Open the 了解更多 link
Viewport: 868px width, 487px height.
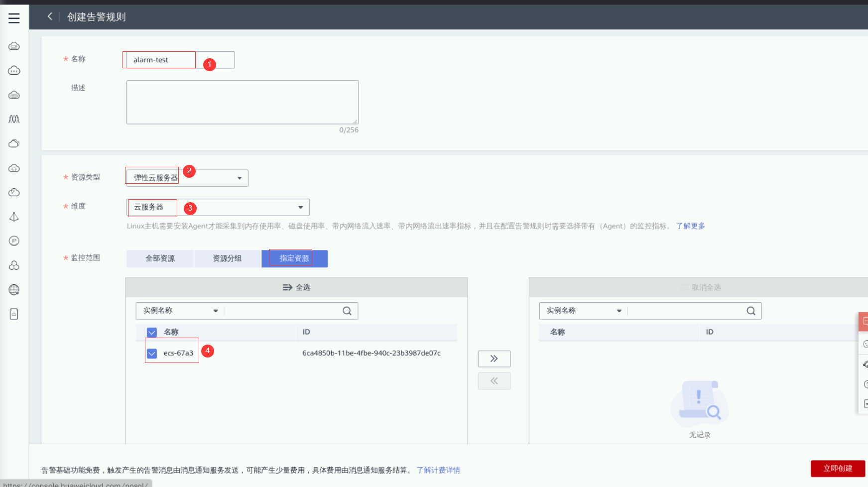[x=691, y=226]
